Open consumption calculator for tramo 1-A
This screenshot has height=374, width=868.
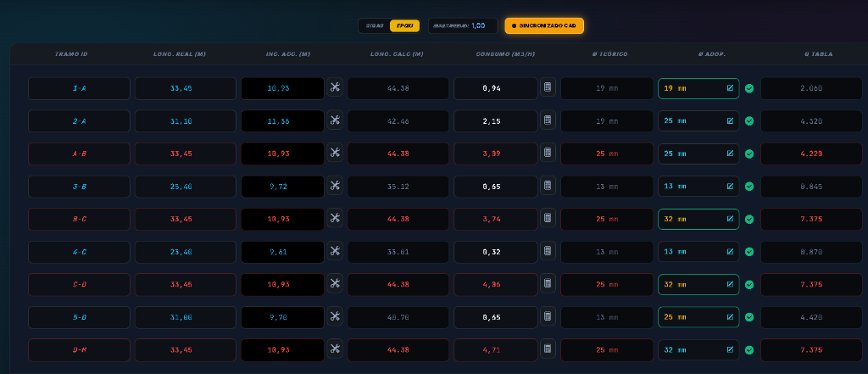click(548, 87)
